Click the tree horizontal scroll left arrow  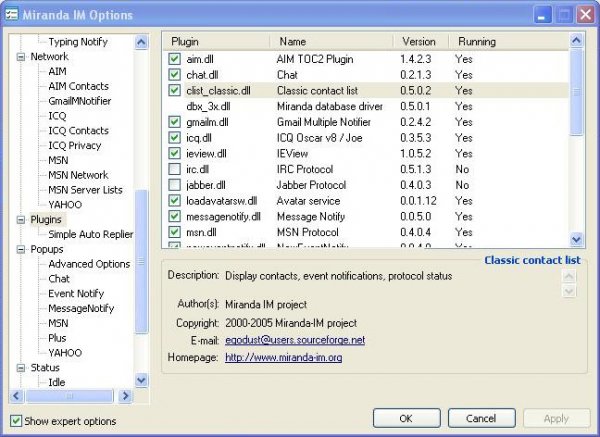click(16, 396)
